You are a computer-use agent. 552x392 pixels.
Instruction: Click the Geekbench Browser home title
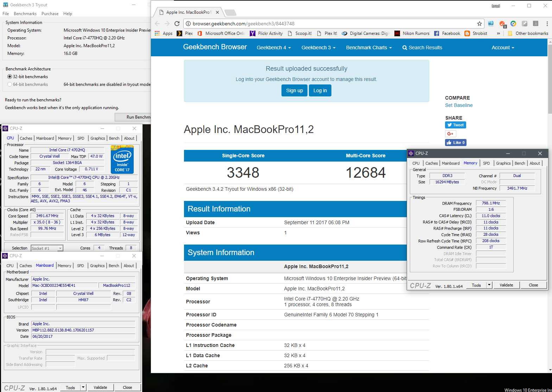pyautogui.click(x=215, y=47)
